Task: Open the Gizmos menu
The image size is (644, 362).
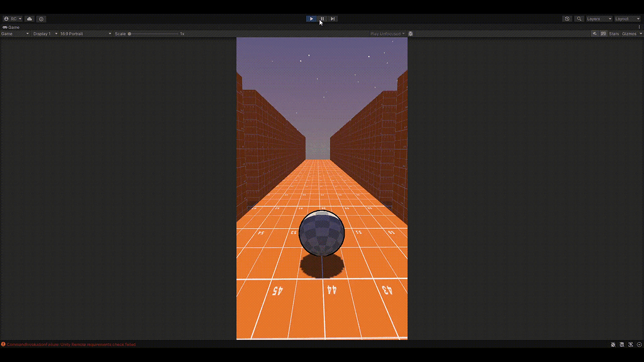Action: (x=629, y=33)
